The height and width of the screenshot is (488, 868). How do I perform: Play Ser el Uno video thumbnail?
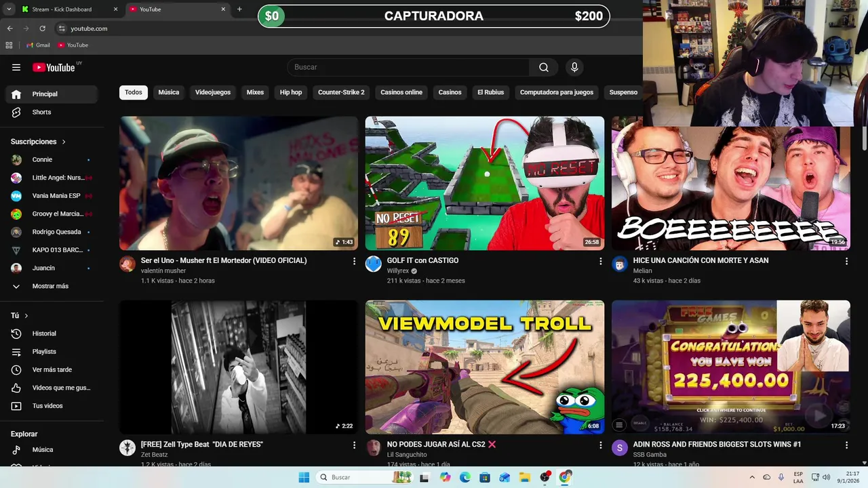[239, 183]
